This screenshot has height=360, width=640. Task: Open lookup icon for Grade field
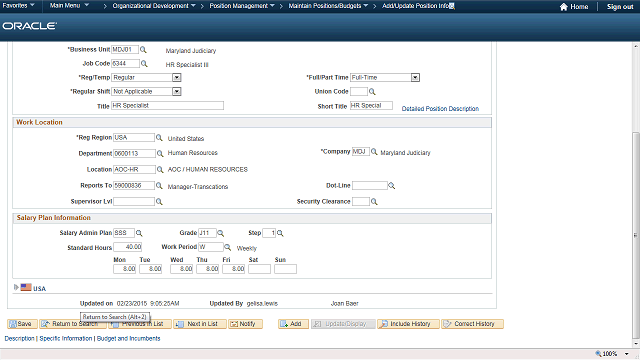(220, 233)
